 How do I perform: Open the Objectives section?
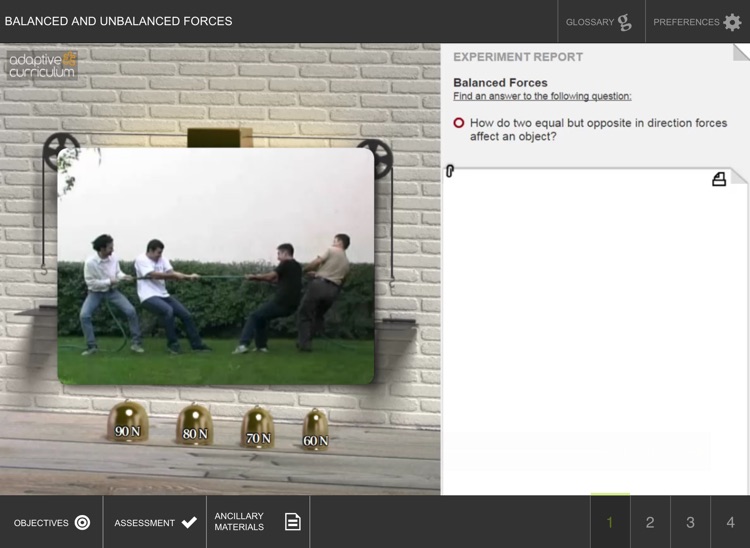point(51,522)
